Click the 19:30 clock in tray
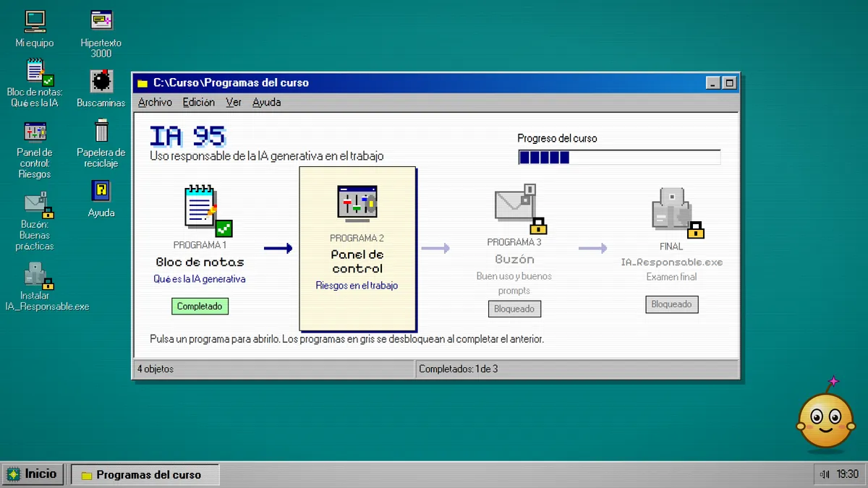The image size is (868, 488). click(848, 474)
